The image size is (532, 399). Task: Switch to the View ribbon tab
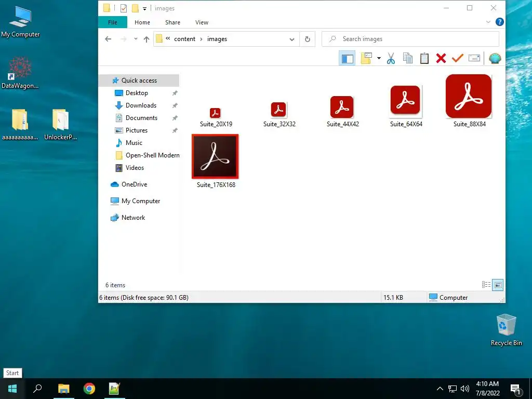tap(202, 22)
